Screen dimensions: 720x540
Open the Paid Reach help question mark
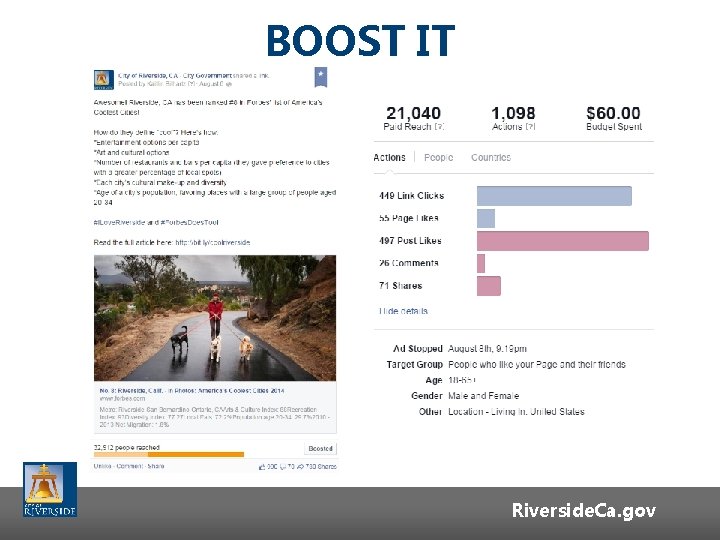point(439,127)
